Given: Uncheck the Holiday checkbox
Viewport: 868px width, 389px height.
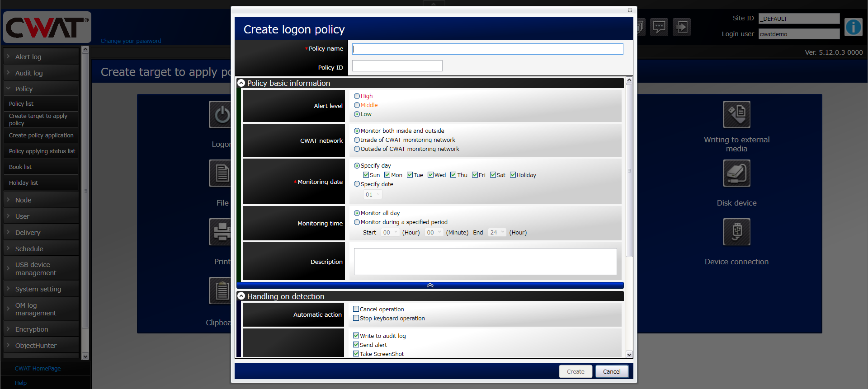Looking at the screenshot, I should 513,175.
